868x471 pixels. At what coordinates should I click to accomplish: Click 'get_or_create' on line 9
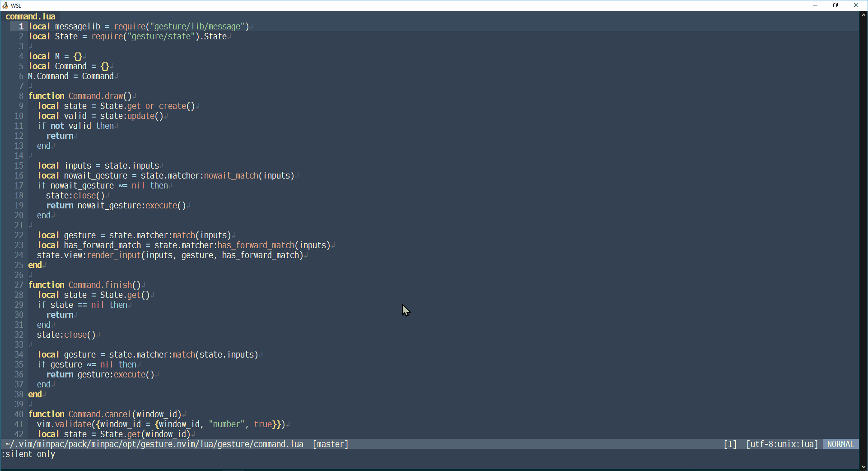(x=157, y=106)
